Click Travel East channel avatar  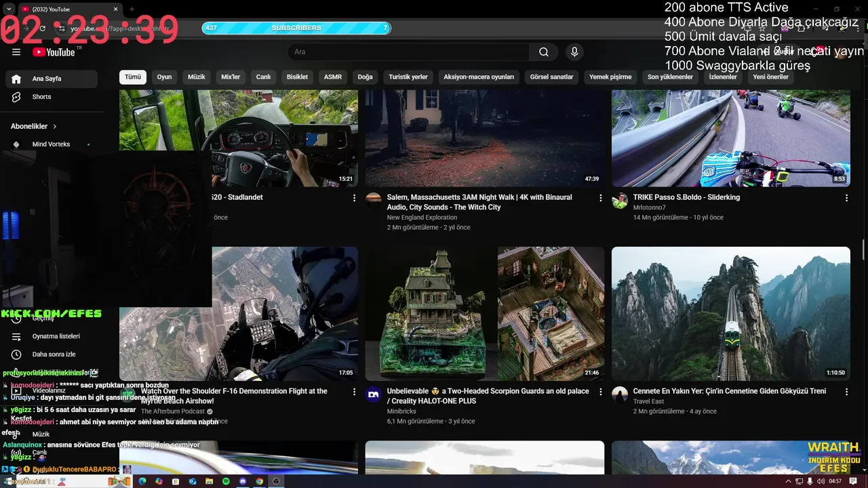pyautogui.click(x=620, y=394)
